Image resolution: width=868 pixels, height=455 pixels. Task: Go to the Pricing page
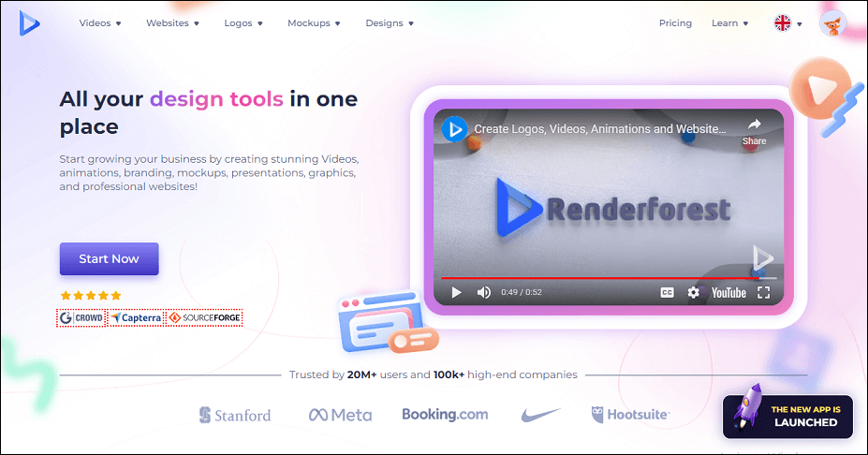675,23
